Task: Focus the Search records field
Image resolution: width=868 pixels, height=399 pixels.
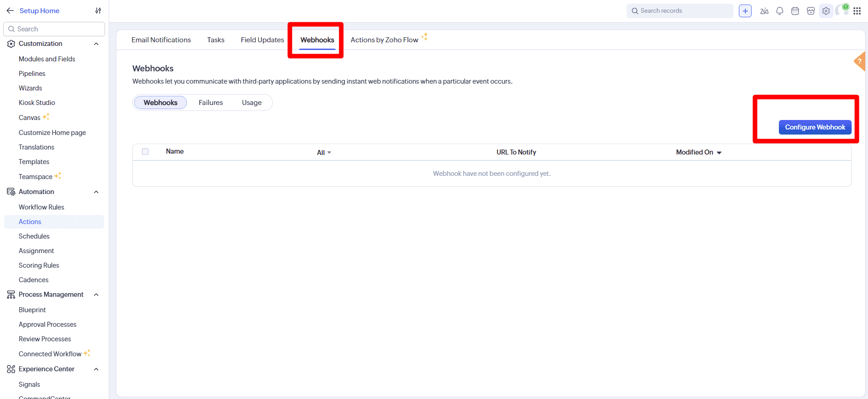Action: 680,11
